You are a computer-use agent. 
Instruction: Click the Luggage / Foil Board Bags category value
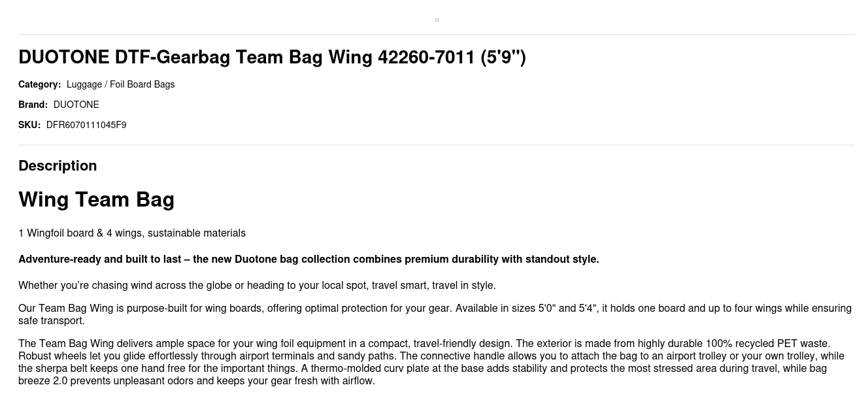tap(120, 84)
